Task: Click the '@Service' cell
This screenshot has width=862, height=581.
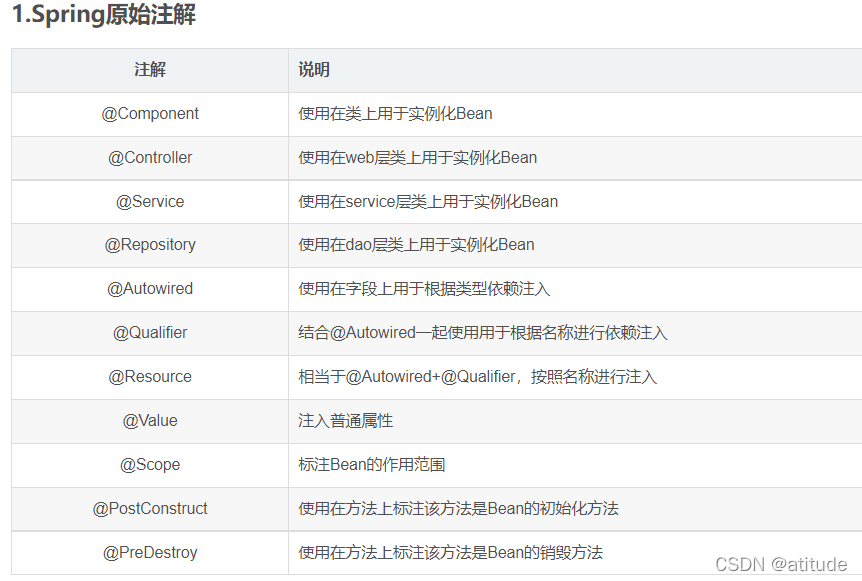Action: pos(150,202)
